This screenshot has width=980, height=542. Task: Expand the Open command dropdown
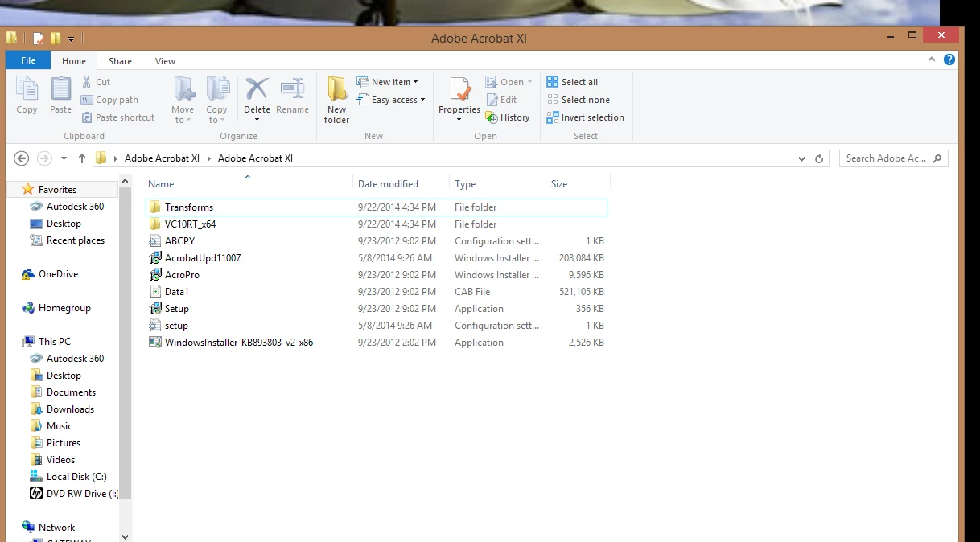(x=529, y=82)
